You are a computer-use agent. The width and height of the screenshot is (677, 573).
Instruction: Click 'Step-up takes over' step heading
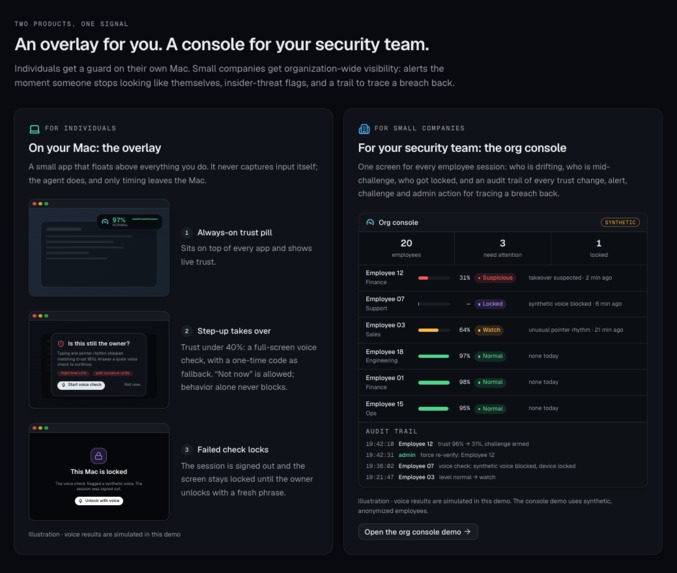pyautogui.click(x=234, y=331)
